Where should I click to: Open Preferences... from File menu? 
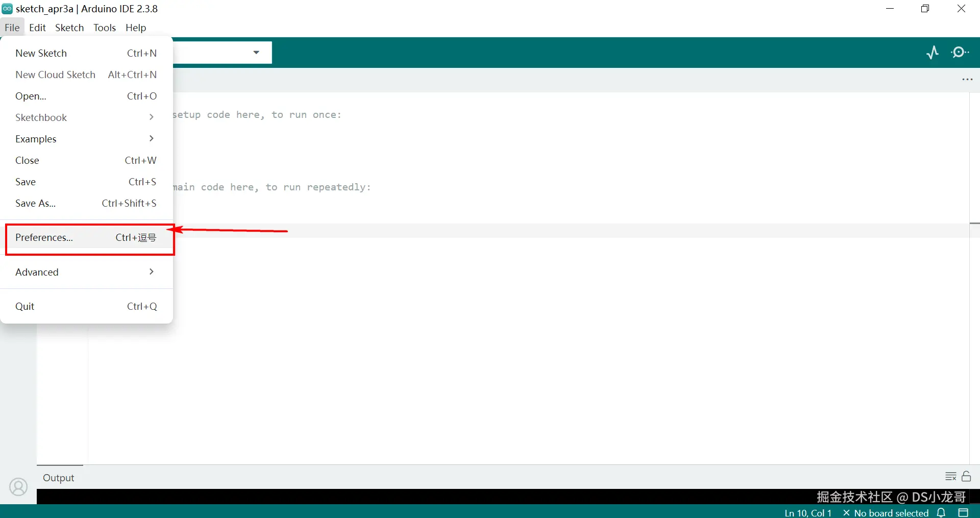click(x=86, y=237)
